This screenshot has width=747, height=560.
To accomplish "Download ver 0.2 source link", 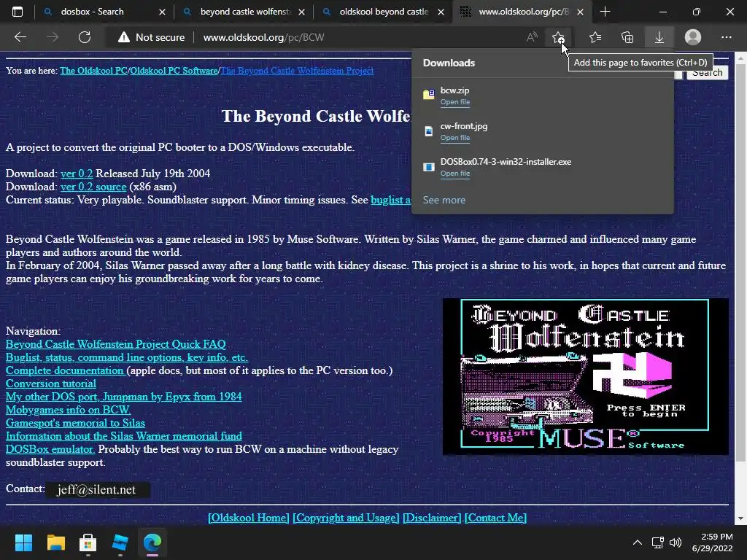I will [93, 187].
